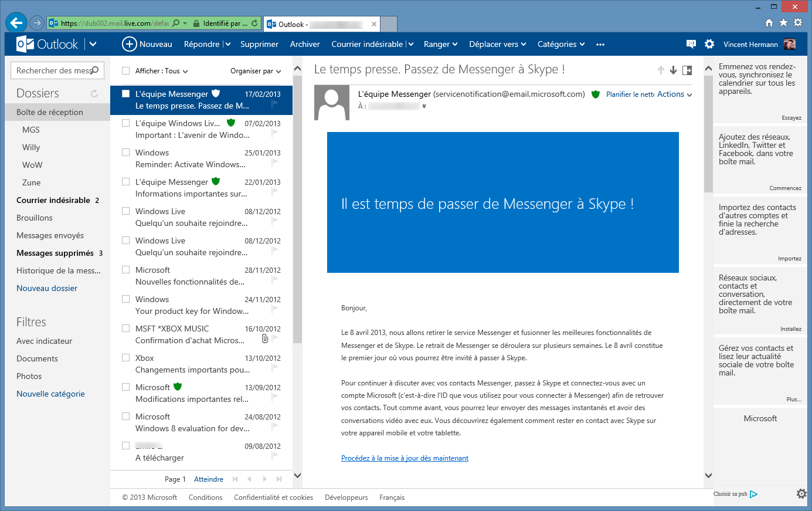The width and height of the screenshot is (812, 511).
Task: Refresh folders with the Dossiers refresh icon
Action: point(94,93)
